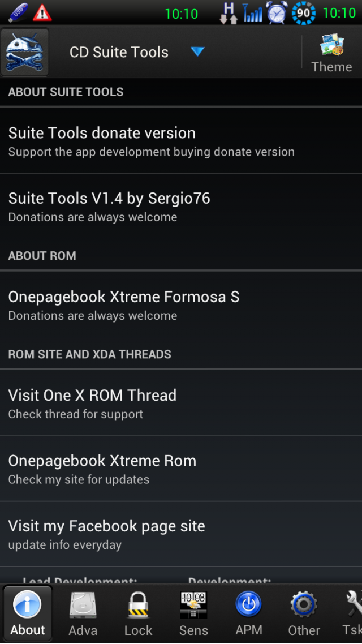
Task: Tap the USB status bar icon
Action: pos(18,12)
